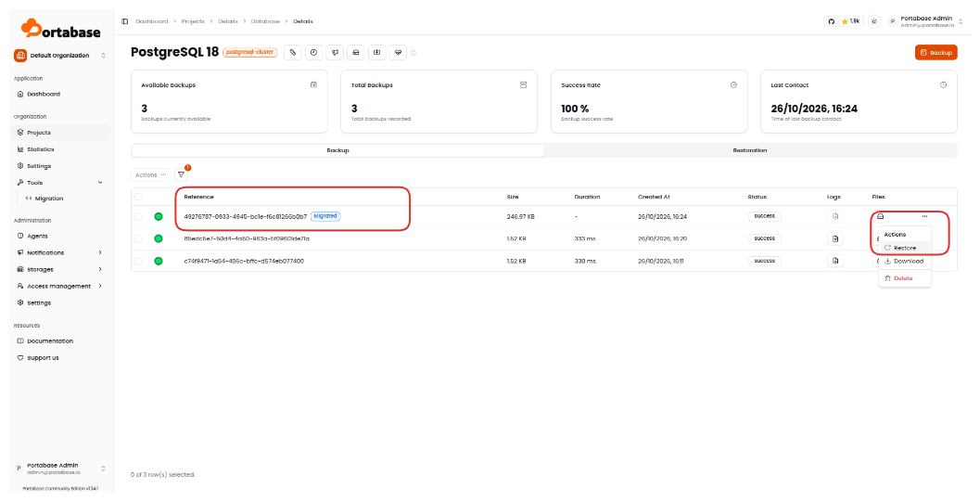Open Statistics in the sidebar
Image resolution: width=980 pixels, height=501 pixels.
(x=60, y=149)
